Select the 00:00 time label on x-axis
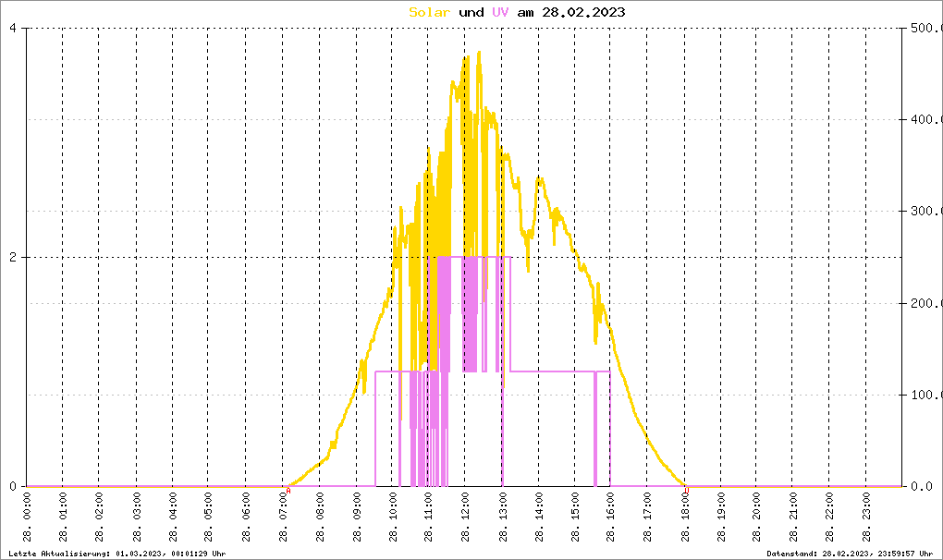 coord(27,517)
